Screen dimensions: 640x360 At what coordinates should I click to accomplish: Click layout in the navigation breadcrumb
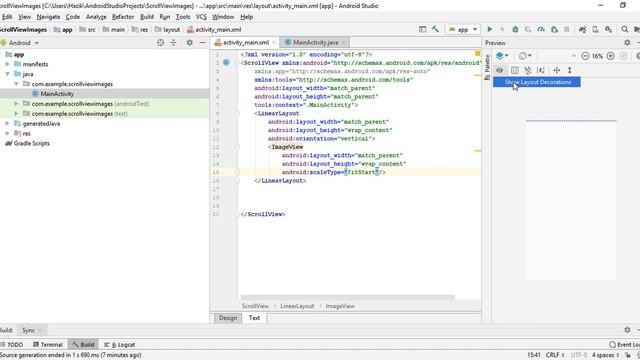click(x=168, y=29)
